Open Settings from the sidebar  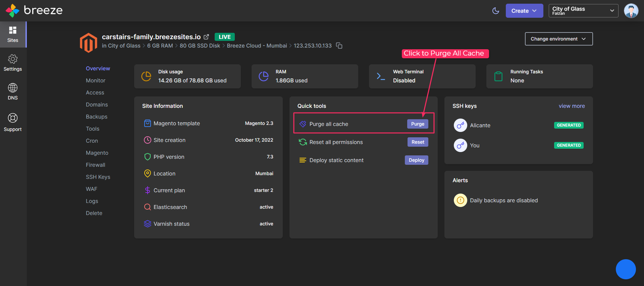pyautogui.click(x=13, y=63)
